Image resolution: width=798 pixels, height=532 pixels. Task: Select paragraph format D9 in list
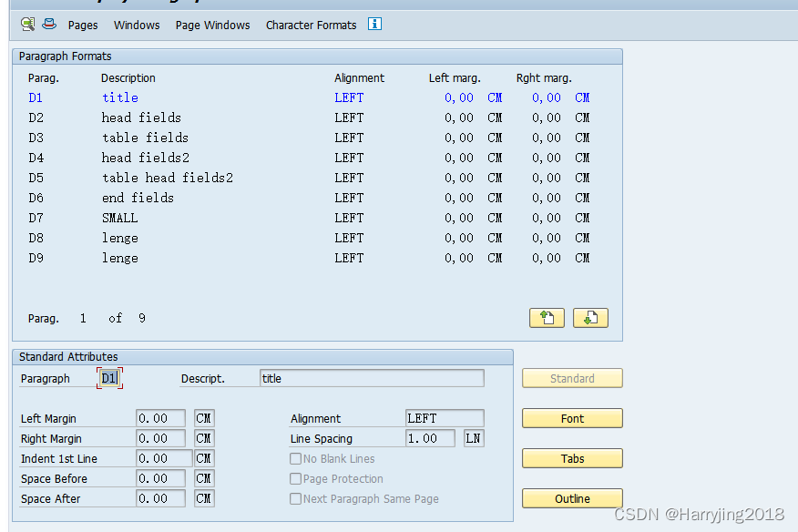pyautogui.click(x=36, y=258)
